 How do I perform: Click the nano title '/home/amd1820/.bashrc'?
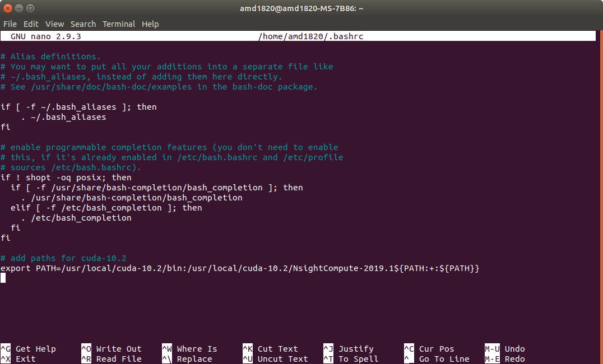pyautogui.click(x=310, y=36)
